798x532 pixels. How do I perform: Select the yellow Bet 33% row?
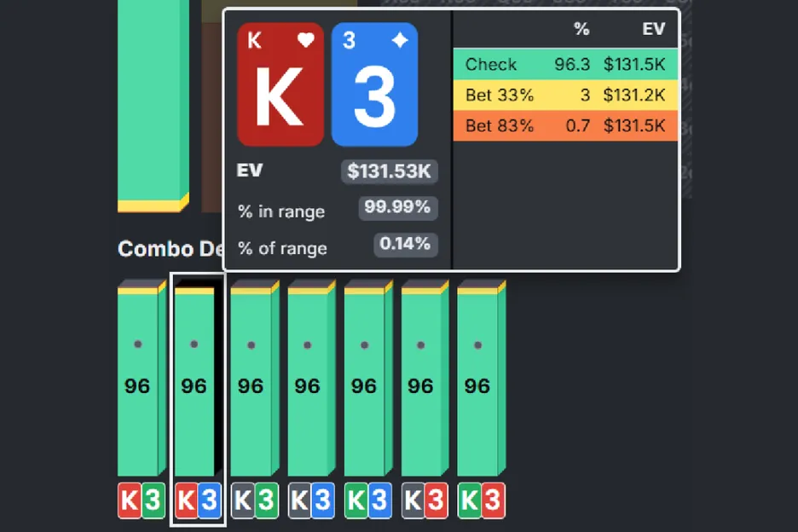(x=565, y=95)
